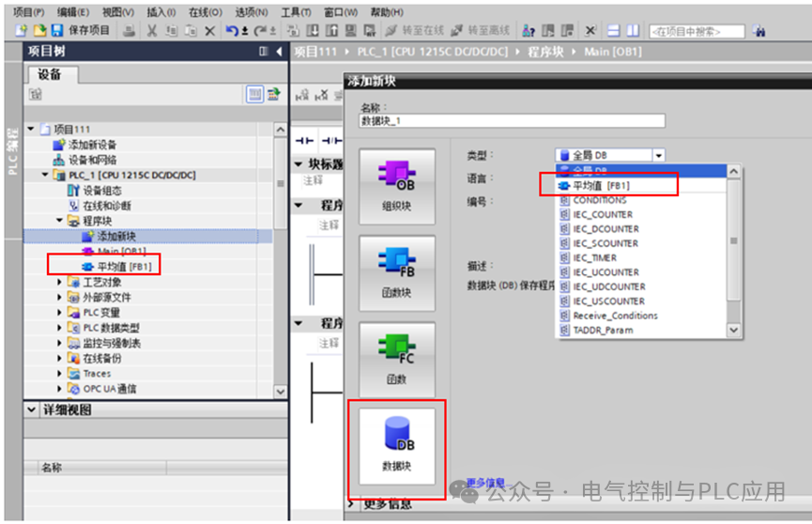Click the New project toolbar icon
812x524 pixels.
pyautogui.click(x=22, y=31)
